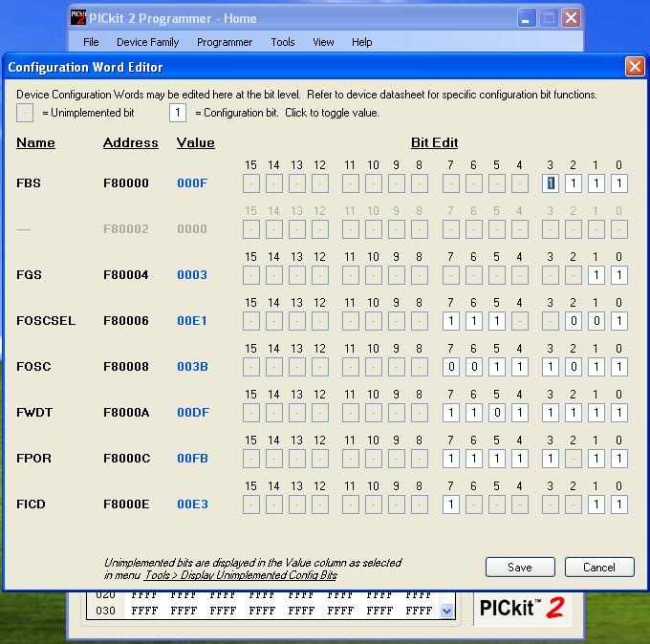Toggle FOSC bit 2
The height and width of the screenshot is (644, 650).
574,367
